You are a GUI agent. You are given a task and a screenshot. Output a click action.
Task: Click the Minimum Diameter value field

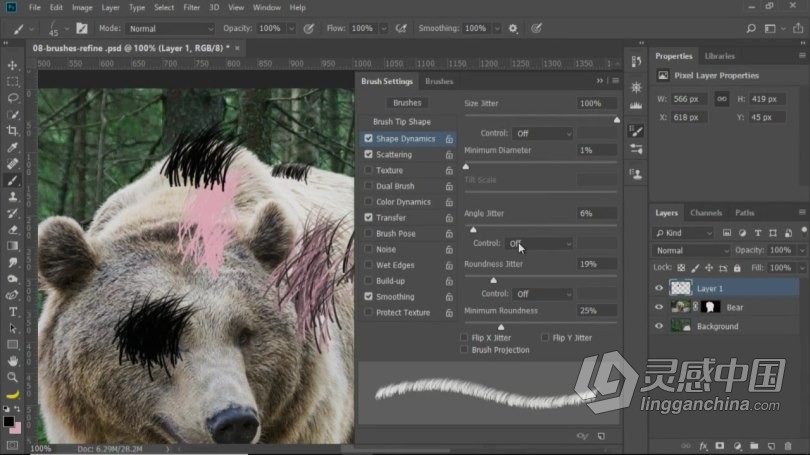[x=596, y=150]
